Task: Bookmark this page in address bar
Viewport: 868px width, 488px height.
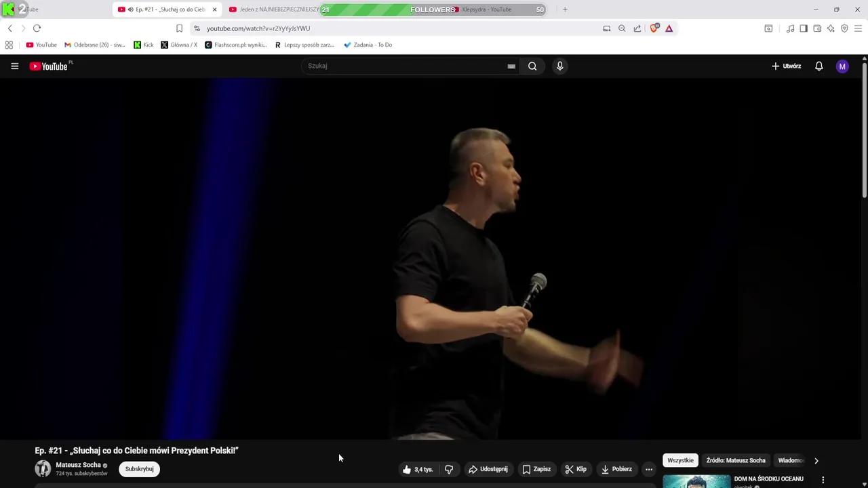Action: [179, 28]
